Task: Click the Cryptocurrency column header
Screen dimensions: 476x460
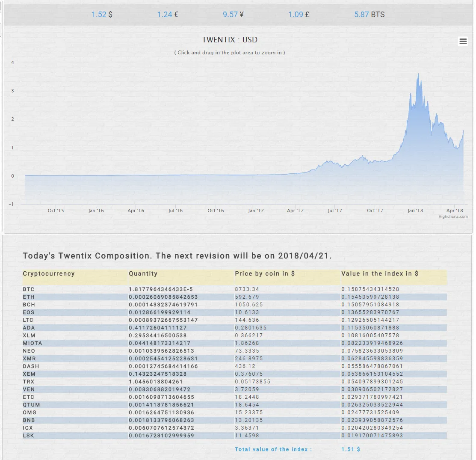Action: point(49,273)
